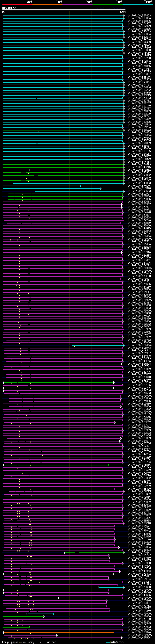Image resolution: width=155 pixels, height=644 pixels.
Task: Select hit UniRef100_B3CG63
Action: (139, 202)
